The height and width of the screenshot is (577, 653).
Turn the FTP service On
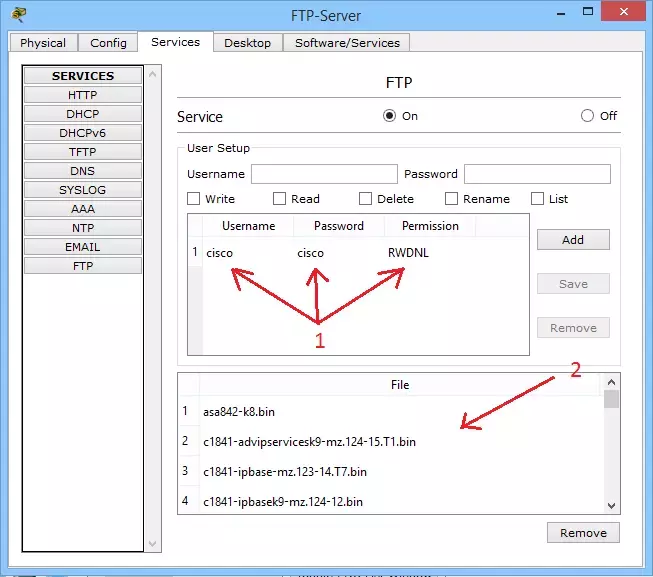[389, 116]
